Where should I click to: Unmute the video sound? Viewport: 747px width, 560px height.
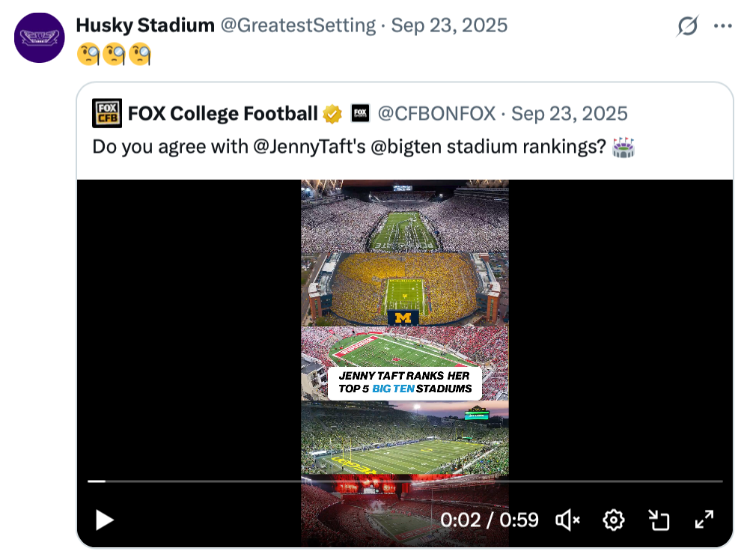pos(568,520)
